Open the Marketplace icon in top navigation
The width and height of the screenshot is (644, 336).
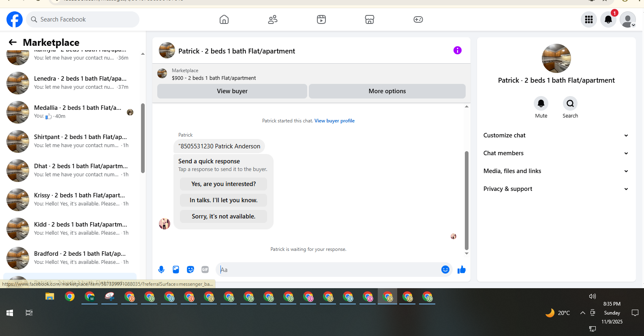coord(370,19)
